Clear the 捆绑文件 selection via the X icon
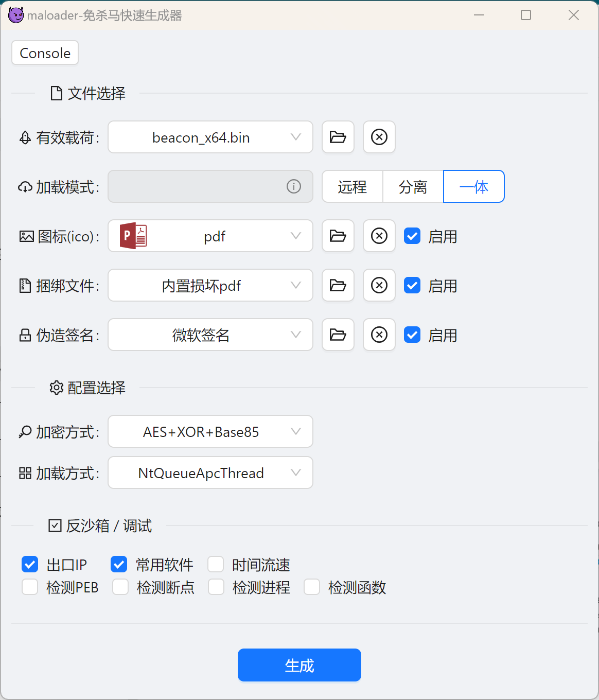599x700 pixels. [x=379, y=285]
